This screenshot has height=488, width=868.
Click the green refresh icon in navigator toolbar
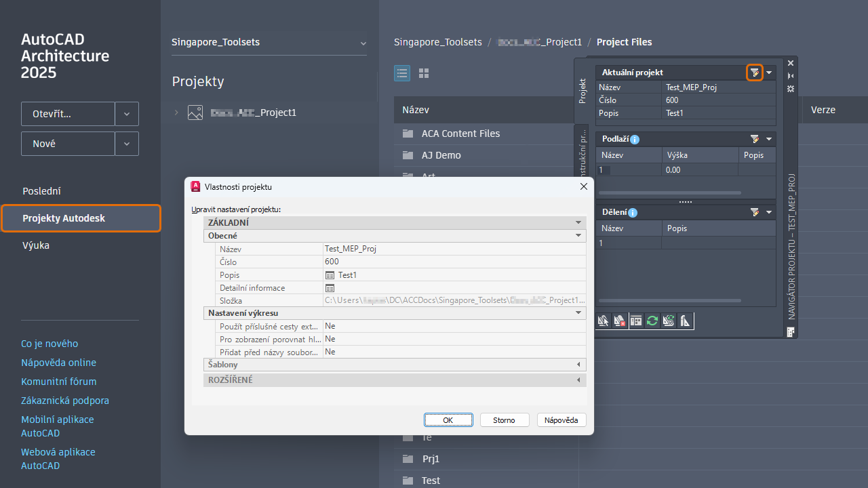[x=652, y=321]
